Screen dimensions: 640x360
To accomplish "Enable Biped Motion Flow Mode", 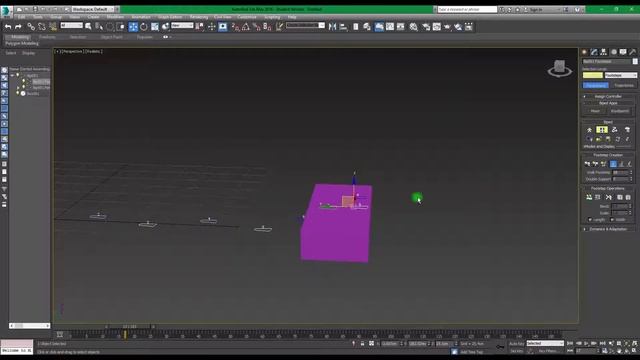I will pos(615,130).
